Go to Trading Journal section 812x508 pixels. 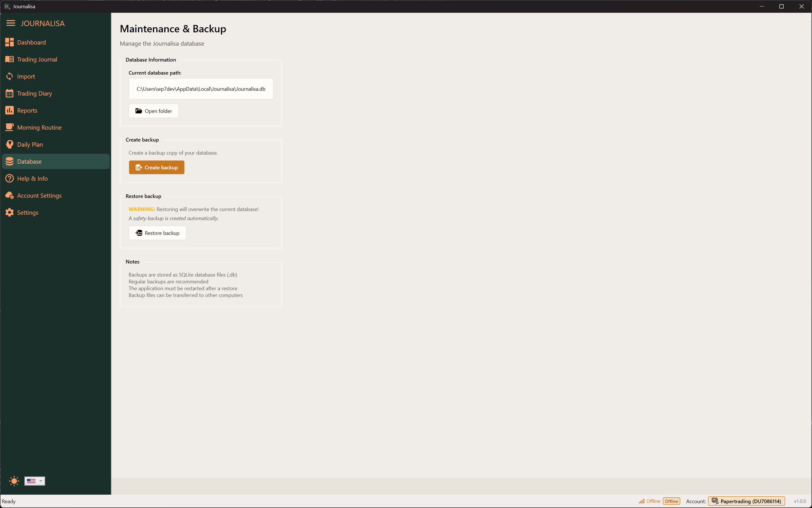pyautogui.click(x=55, y=60)
